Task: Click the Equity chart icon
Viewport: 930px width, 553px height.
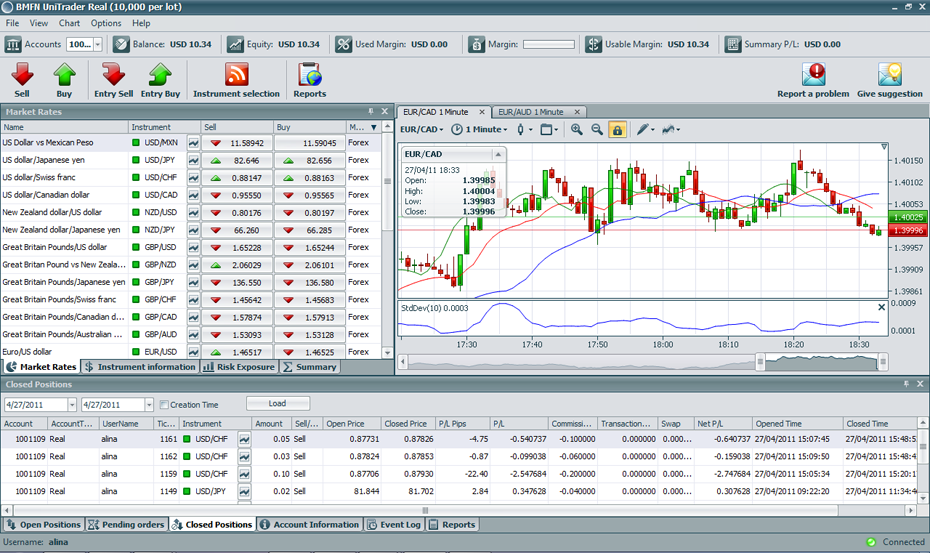Action: click(x=235, y=45)
